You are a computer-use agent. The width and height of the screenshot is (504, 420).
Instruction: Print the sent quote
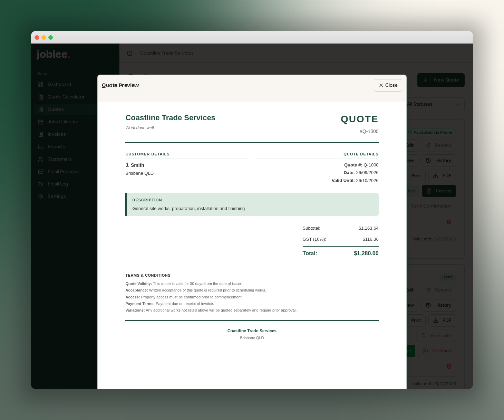click(x=416, y=321)
